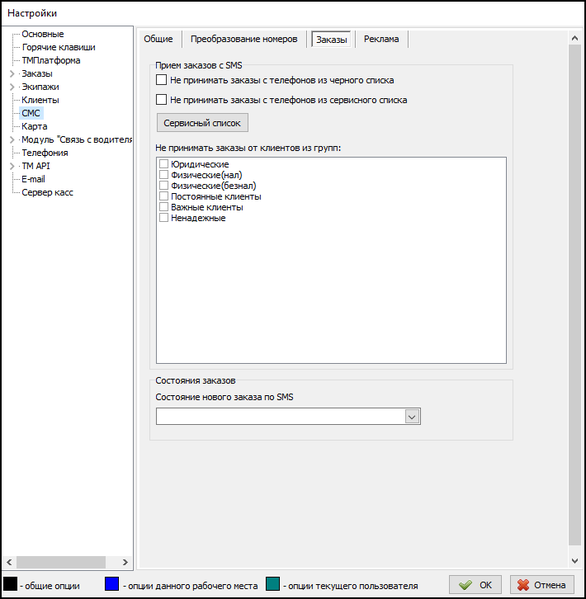Screen dimensions: 586x599
Task: Click the tree panel right scroll arrow
Action: click(125, 562)
